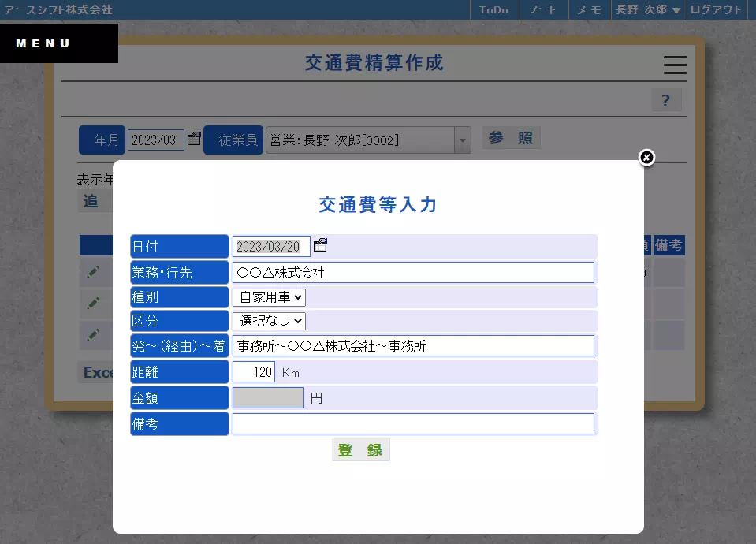Image resolution: width=756 pixels, height=544 pixels.
Task: Select the ToDo item in the top bar
Action: [x=494, y=10]
